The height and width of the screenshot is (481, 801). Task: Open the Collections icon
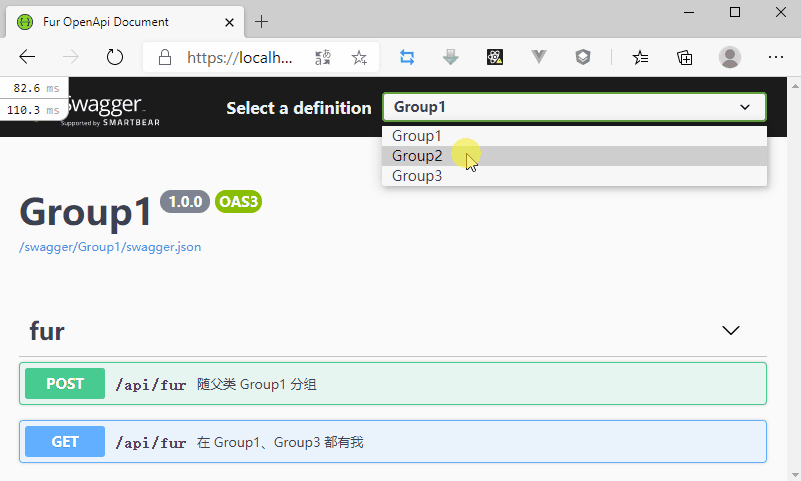685,57
